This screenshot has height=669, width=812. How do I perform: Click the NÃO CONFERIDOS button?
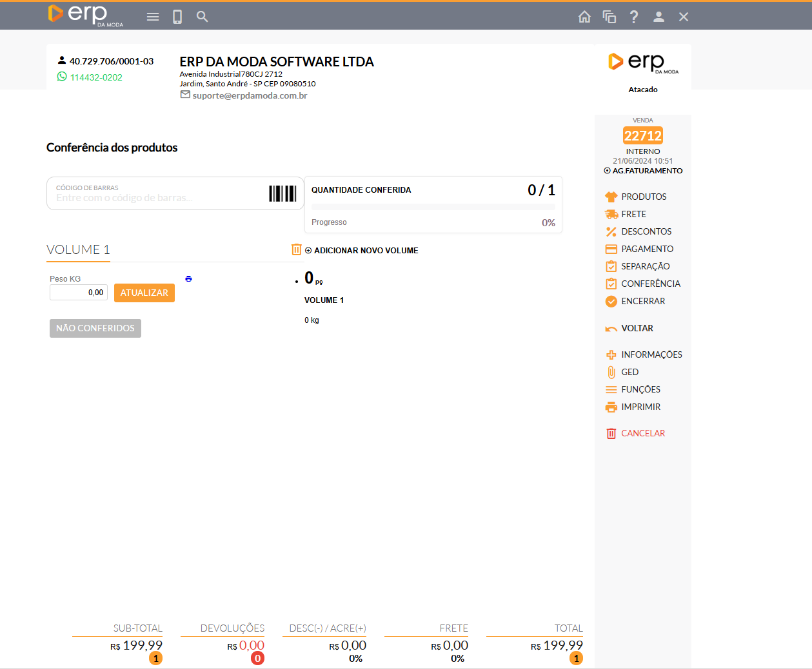point(95,328)
